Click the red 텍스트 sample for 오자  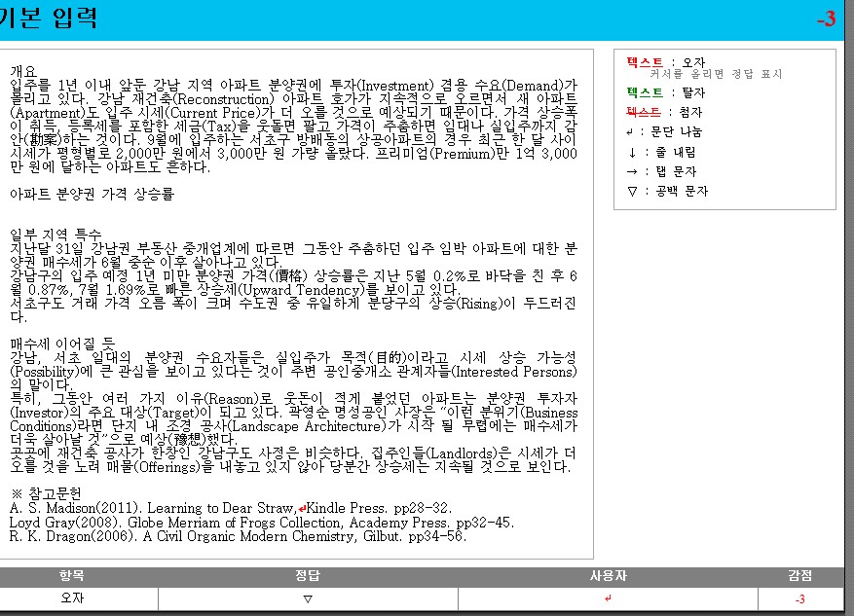[645, 62]
